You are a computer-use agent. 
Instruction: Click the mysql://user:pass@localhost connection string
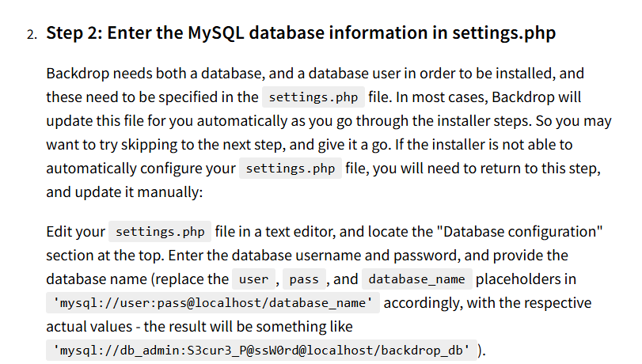pyautogui.click(x=213, y=303)
